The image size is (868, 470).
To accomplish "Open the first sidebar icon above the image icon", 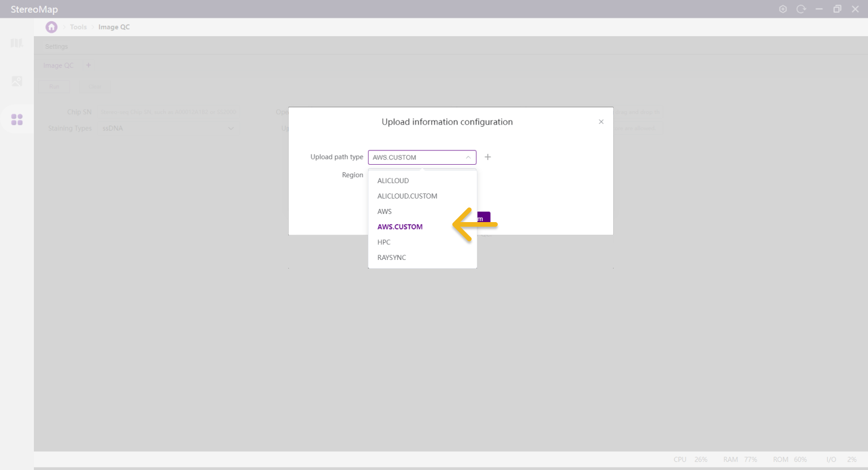I will pyautogui.click(x=17, y=43).
